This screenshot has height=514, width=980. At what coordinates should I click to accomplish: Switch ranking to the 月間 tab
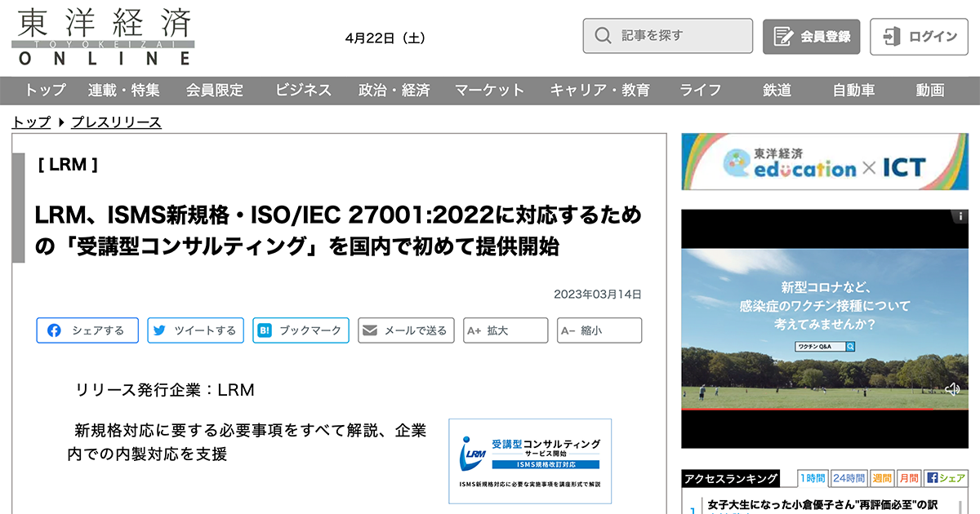(909, 478)
